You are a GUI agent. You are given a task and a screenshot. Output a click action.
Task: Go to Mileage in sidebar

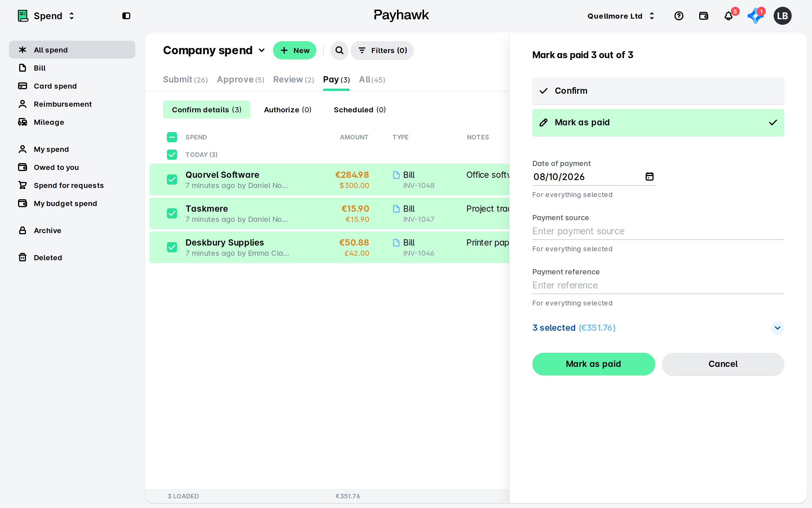click(x=72, y=122)
